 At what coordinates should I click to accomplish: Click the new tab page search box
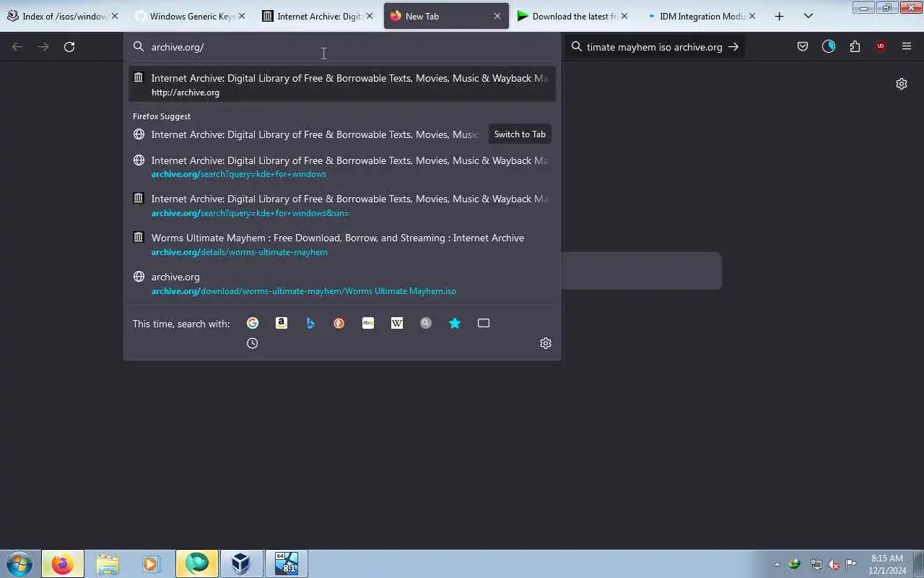click(641, 271)
